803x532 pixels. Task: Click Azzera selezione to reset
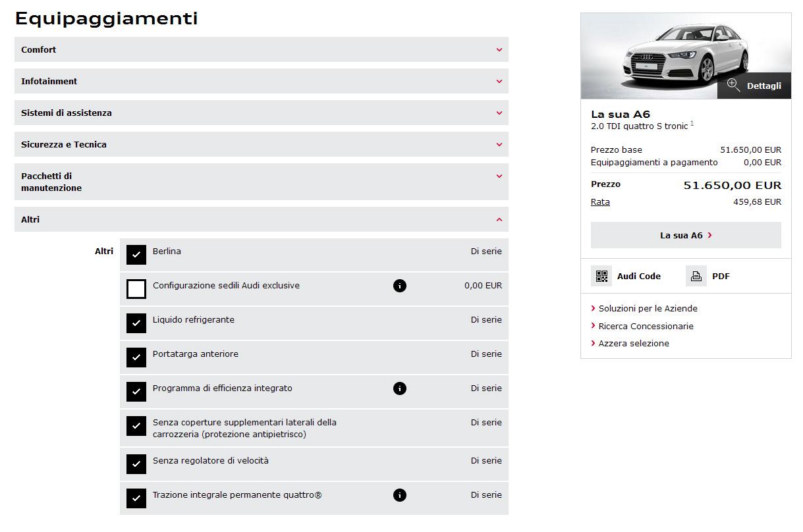tap(634, 344)
